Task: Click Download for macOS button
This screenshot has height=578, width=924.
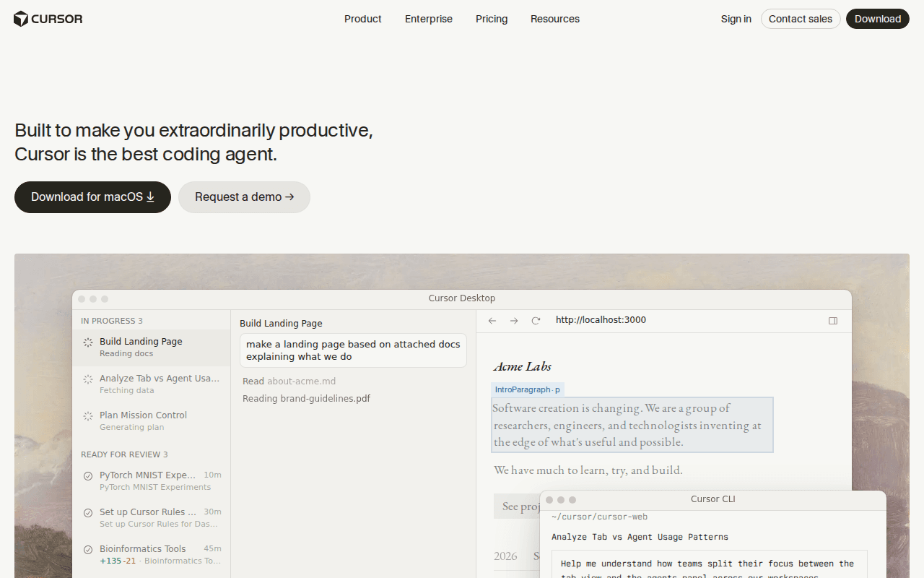Action: coord(92,197)
